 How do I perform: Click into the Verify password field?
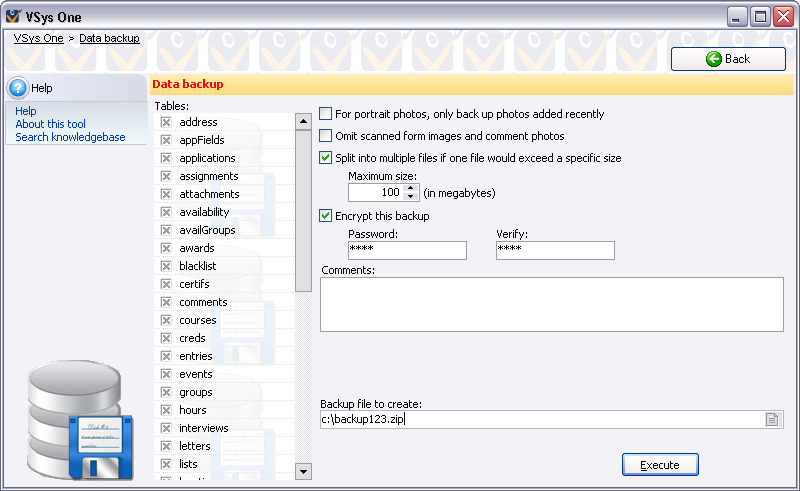tap(555, 250)
